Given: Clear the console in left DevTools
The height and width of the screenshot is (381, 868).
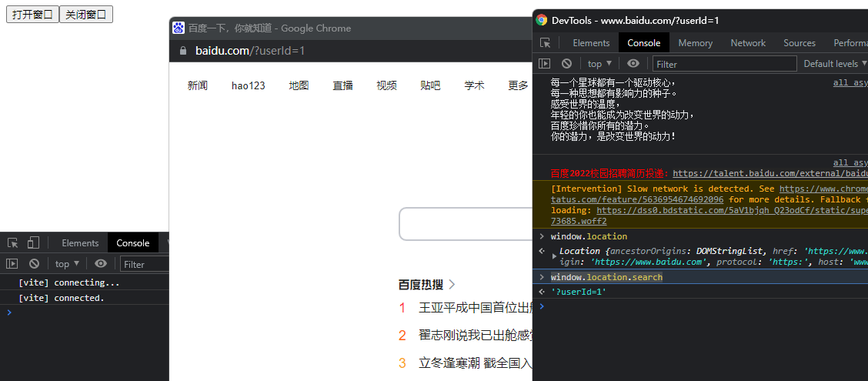Looking at the screenshot, I should (34, 264).
